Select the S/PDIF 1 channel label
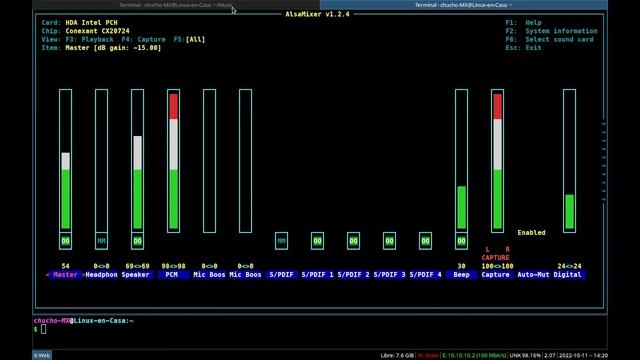640x360 pixels. click(x=317, y=275)
